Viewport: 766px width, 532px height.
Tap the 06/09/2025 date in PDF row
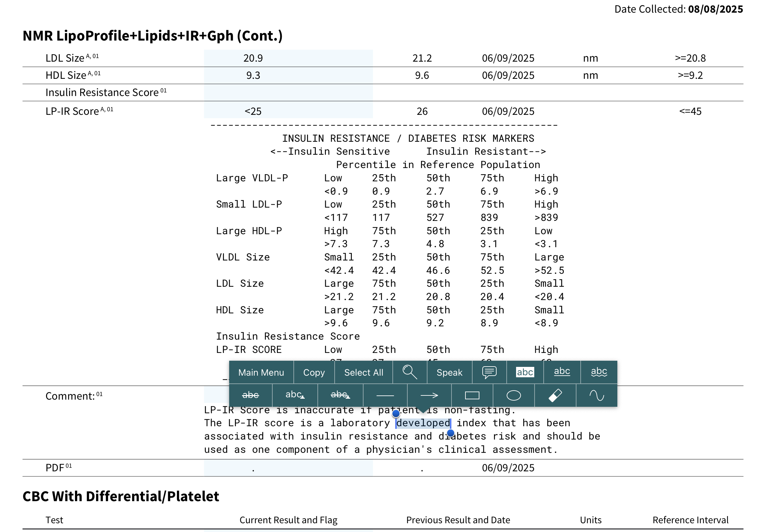(508, 468)
